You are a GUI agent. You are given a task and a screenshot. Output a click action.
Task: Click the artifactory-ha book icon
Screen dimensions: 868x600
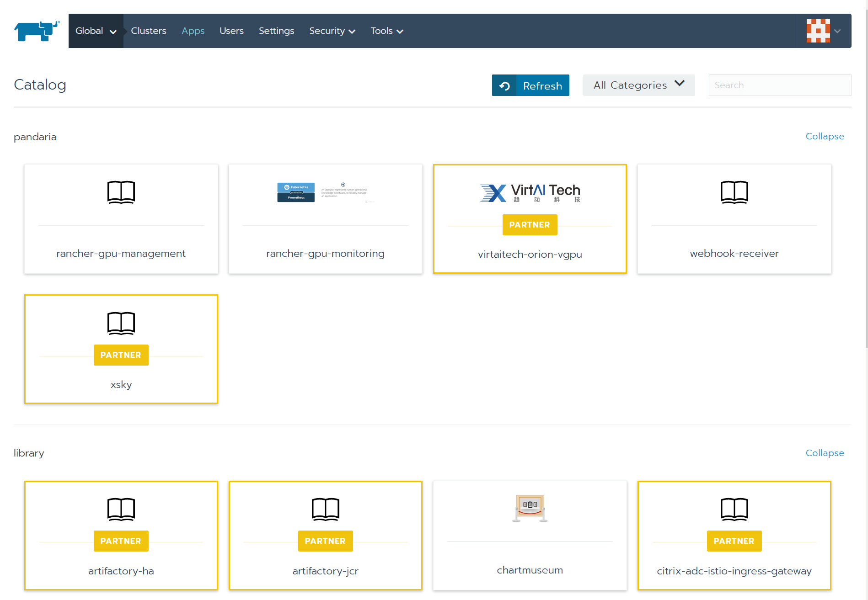121,509
